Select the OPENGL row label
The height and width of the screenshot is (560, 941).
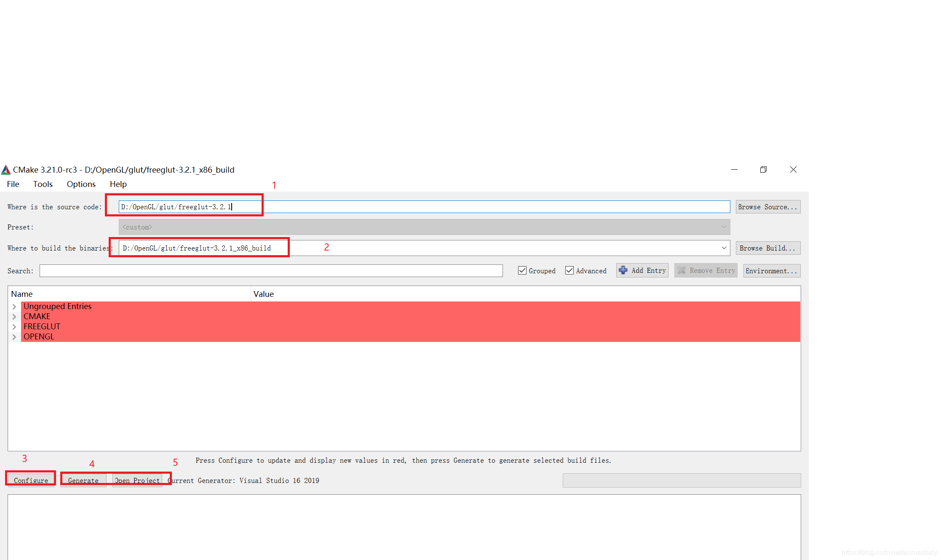pyautogui.click(x=39, y=337)
